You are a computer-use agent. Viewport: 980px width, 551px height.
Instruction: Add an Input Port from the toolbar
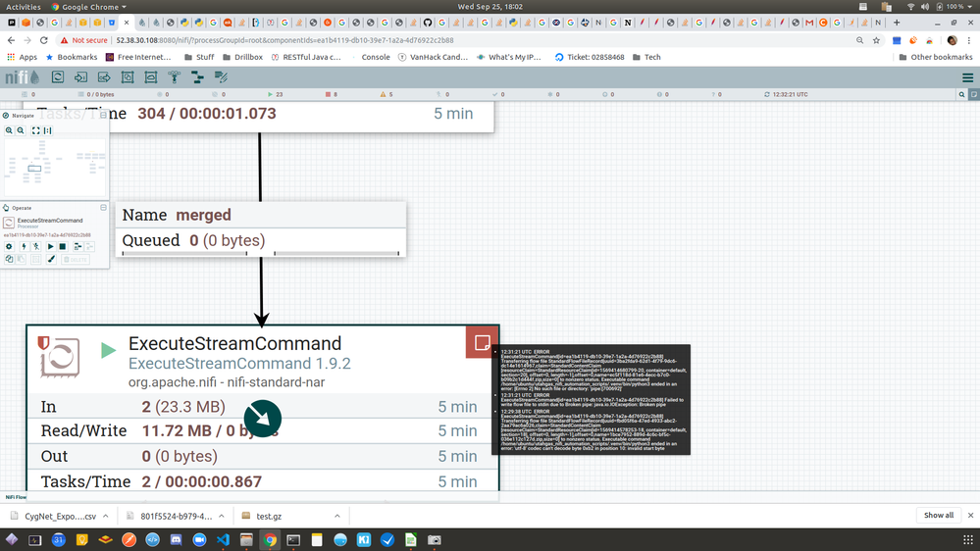80,76
